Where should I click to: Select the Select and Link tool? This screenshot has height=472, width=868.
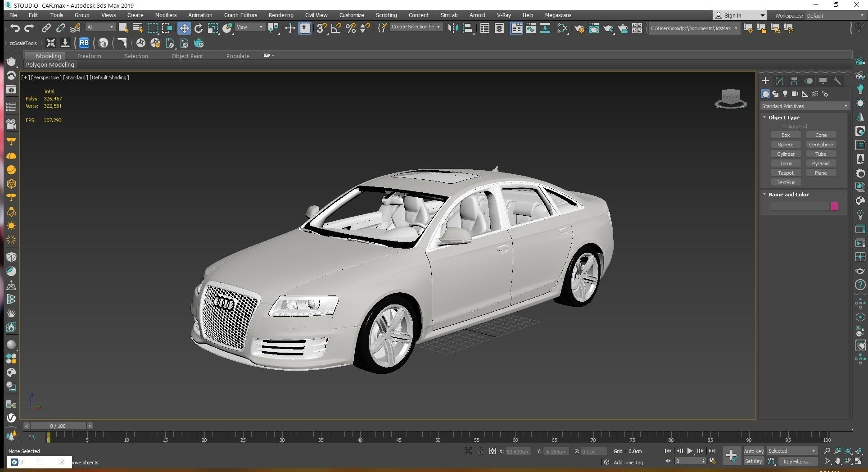tap(46, 28)
